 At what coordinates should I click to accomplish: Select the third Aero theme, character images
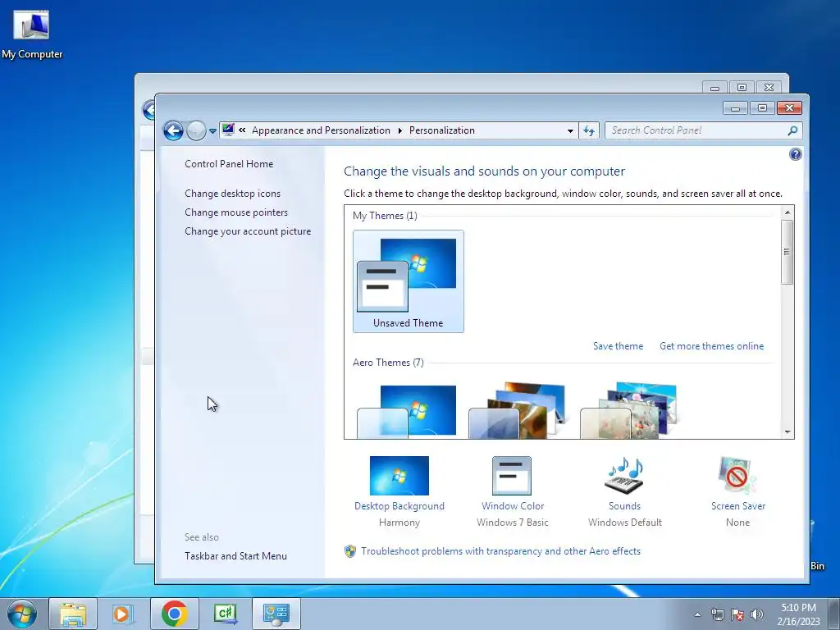pos(628,410)
